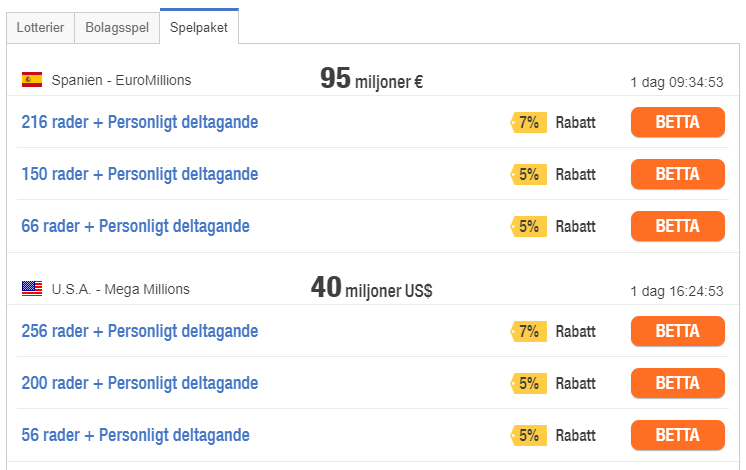Click BETTA for 256 rader Mega Millions
The width and height of the screenshot is (746, 470).
click(677, 331)
